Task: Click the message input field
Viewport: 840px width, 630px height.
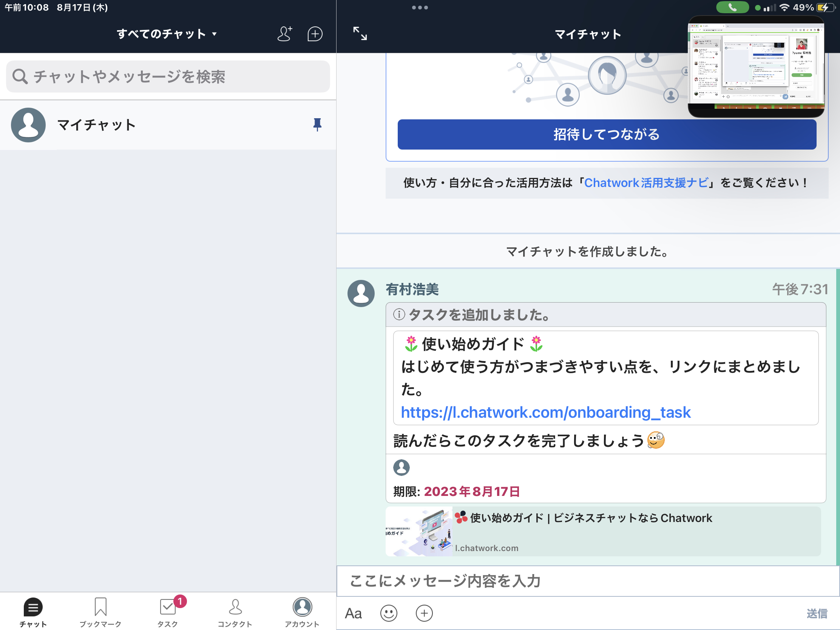Action: (587, 581)
